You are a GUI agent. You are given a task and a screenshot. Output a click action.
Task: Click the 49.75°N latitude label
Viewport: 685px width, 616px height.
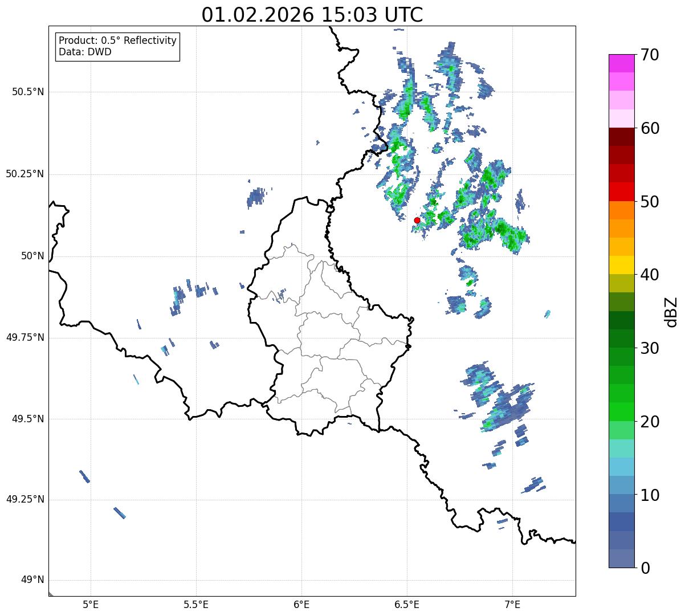pos(25,337)
